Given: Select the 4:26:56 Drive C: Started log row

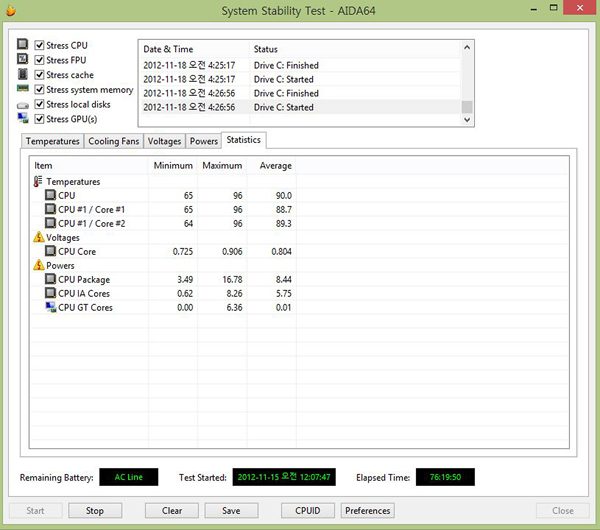Looking at the screenshot, I should [300, 107].
